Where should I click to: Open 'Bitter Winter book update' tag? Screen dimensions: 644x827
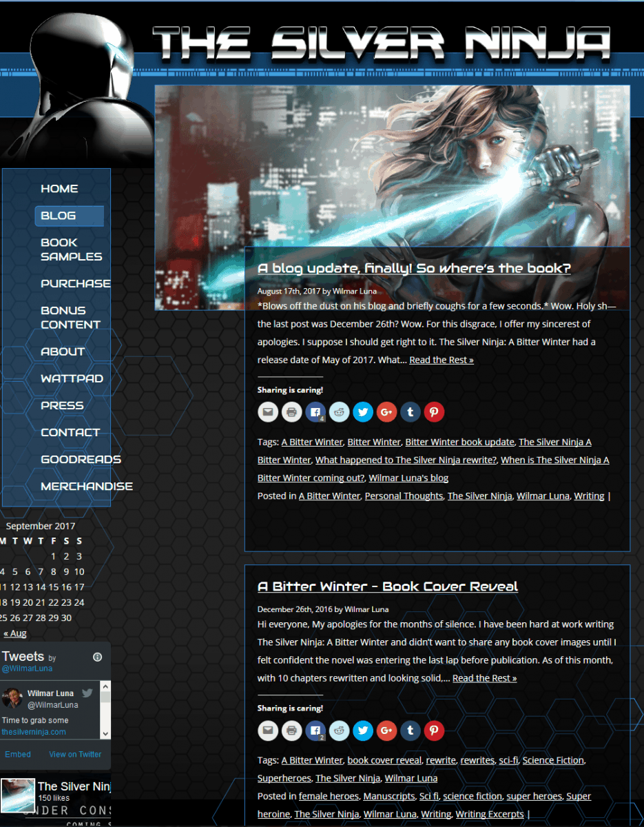459,442
